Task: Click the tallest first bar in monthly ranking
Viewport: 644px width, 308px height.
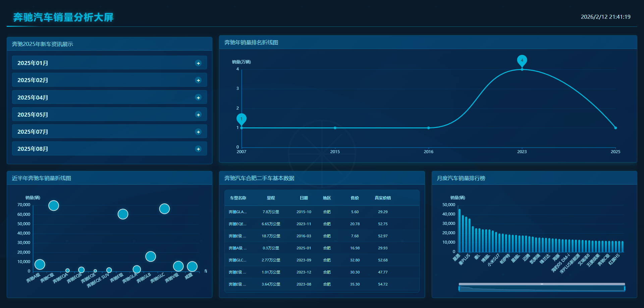Action: coord(460,231)
